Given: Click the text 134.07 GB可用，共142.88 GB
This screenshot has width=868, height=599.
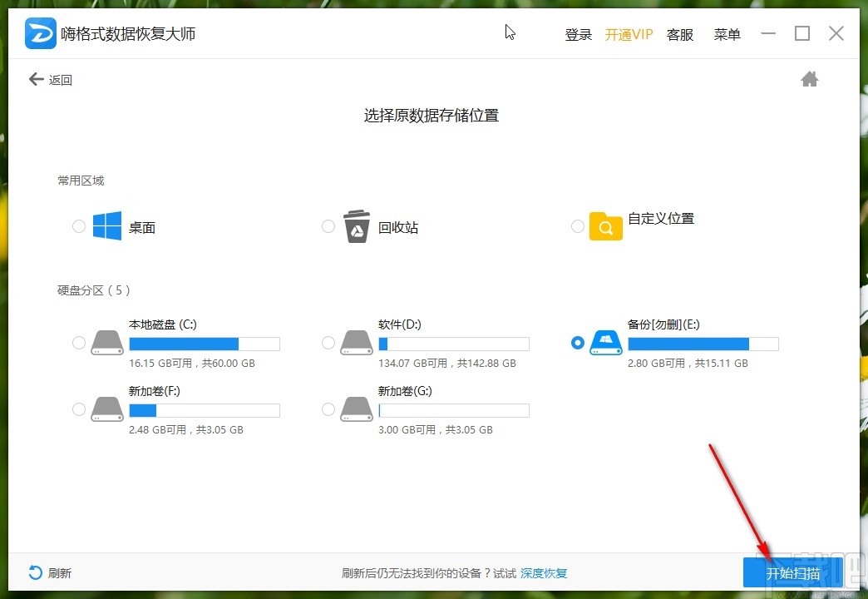Looking at the screenshot, I should [447, 363].
